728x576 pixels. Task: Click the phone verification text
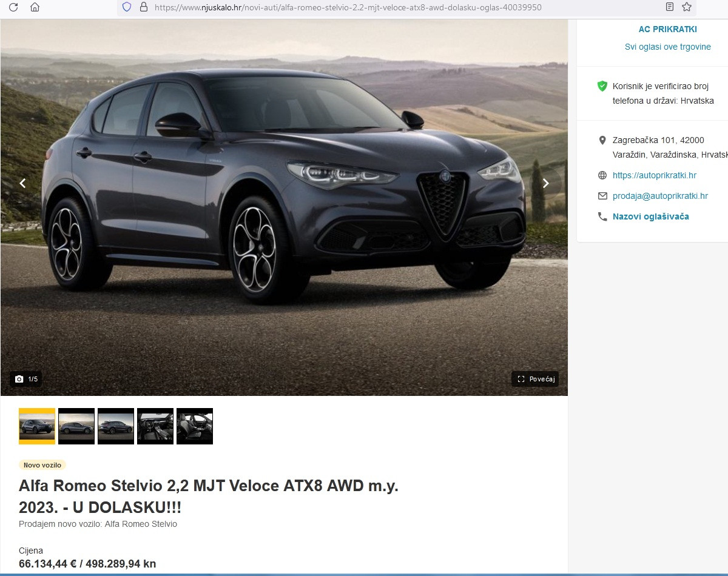point(663,93)
